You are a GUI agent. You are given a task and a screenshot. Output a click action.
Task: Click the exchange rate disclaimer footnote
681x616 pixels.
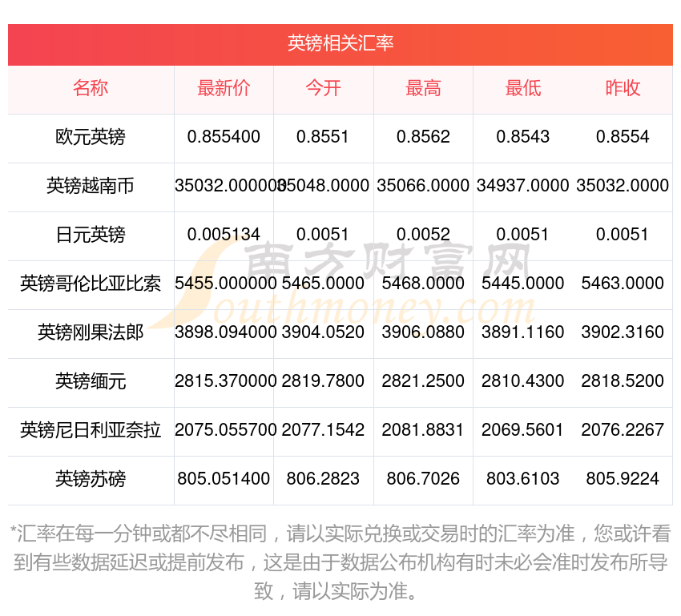point(340,562)
